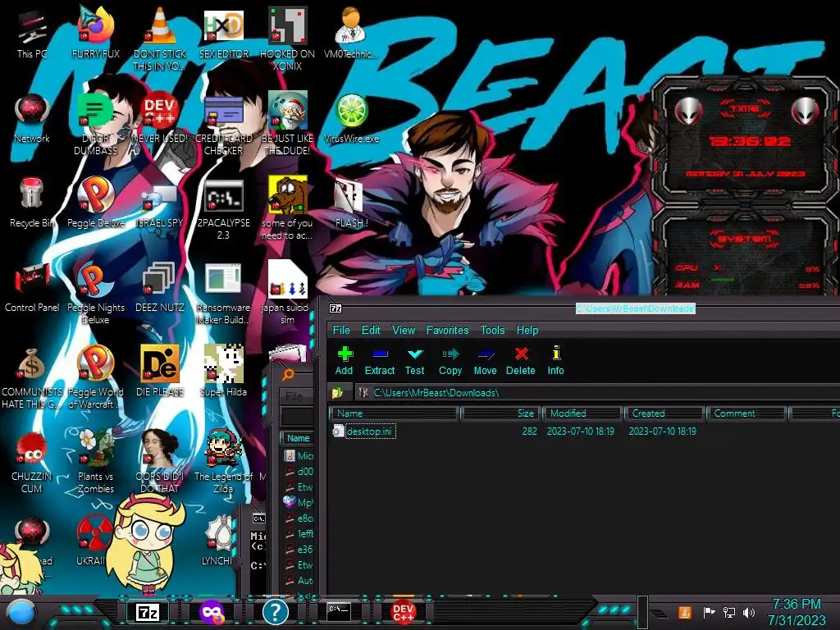
Task: Select the Peggle Nights Deluxe icon
Action: [96, 294]
